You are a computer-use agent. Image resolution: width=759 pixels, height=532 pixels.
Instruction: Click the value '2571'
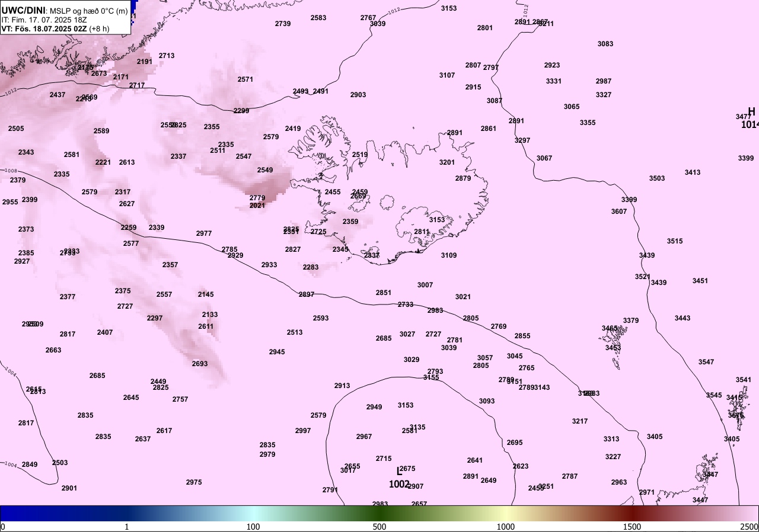coord(245,79)
